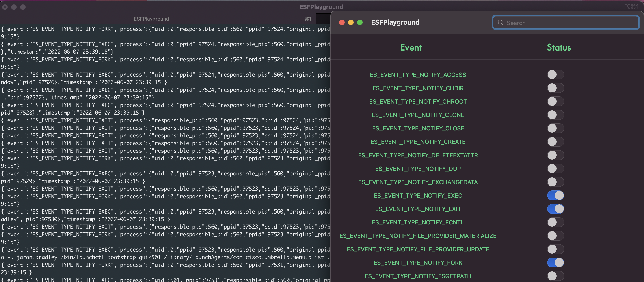Toggle on FILE_PROVIDER_MATERIALIZE event

[x=555, y=235]
